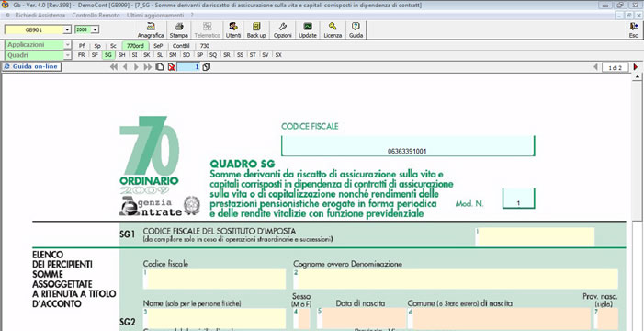
Task: Open the SF quadro tab
Action: (x=95, y=55)
